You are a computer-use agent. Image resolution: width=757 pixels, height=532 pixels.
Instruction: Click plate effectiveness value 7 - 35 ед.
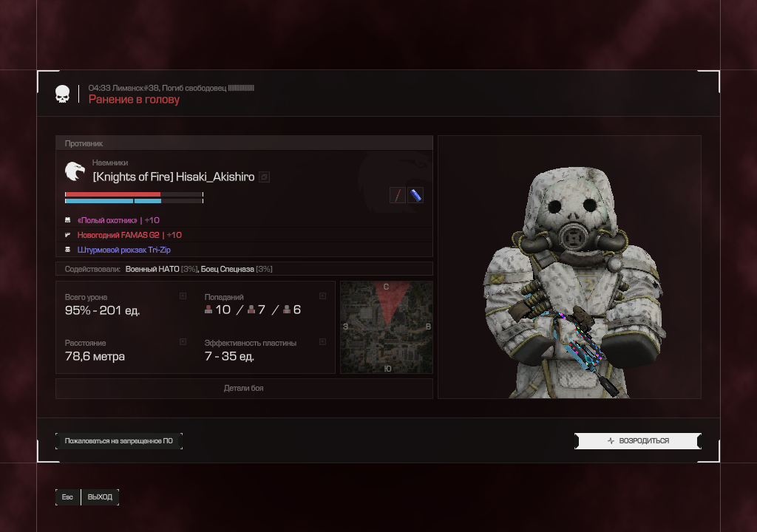tap(229, 356)
